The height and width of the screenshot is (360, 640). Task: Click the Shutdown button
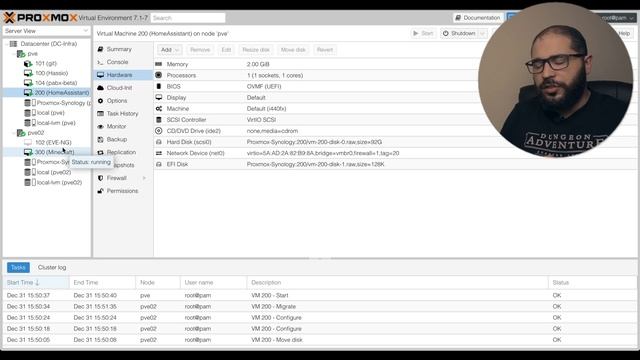pos(459,33)
